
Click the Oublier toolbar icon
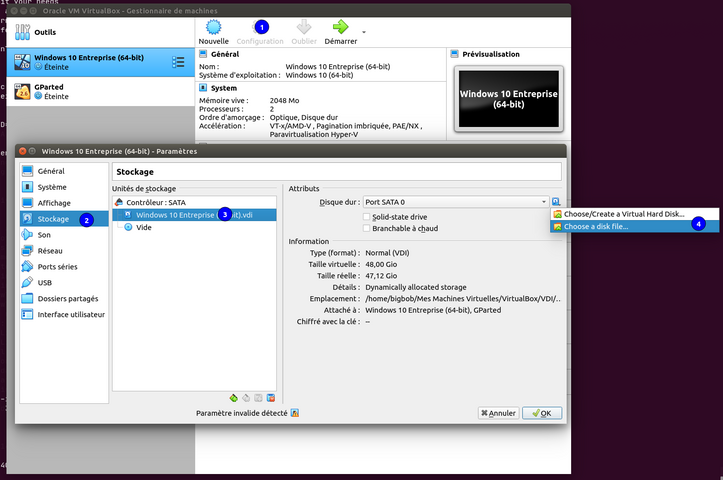point(304,27)
